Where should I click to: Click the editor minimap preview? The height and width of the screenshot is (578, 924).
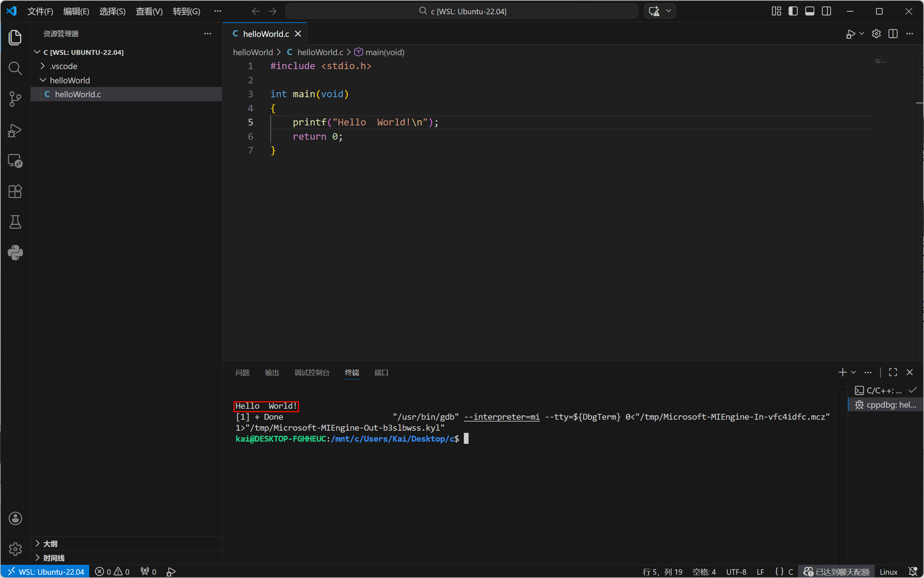pyautogui.click(x=880, y=61)
